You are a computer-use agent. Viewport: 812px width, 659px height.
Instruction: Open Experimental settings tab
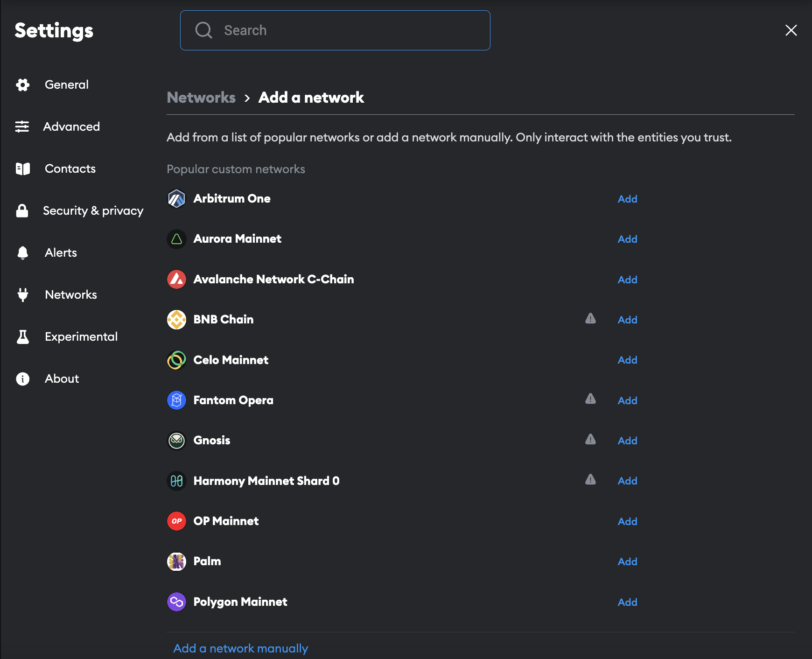point(81,337)
